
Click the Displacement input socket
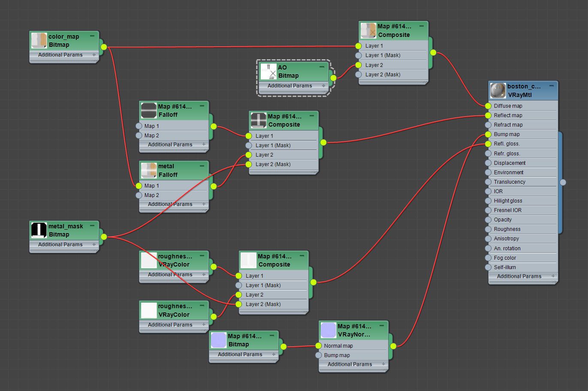coord(488,163)
